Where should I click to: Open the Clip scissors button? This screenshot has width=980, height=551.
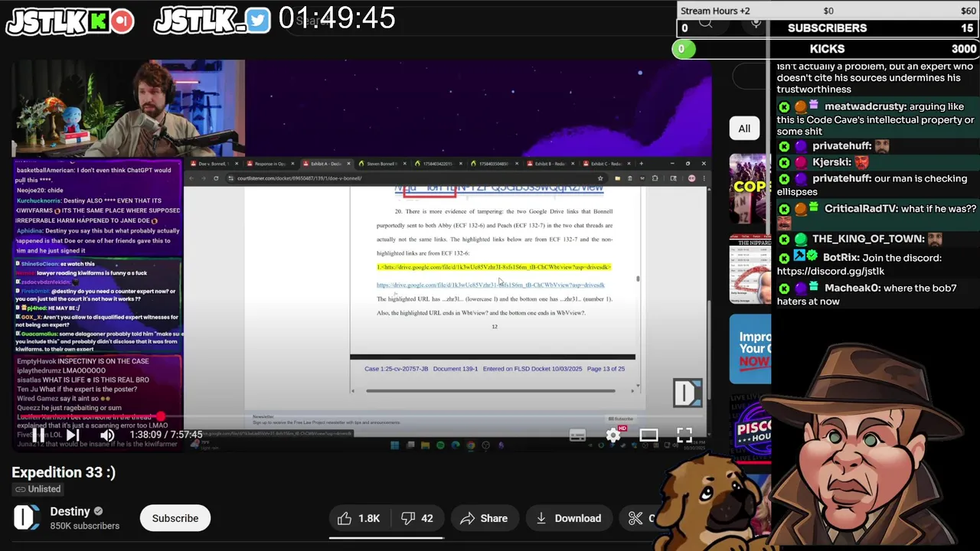click(x=642, y=518)
